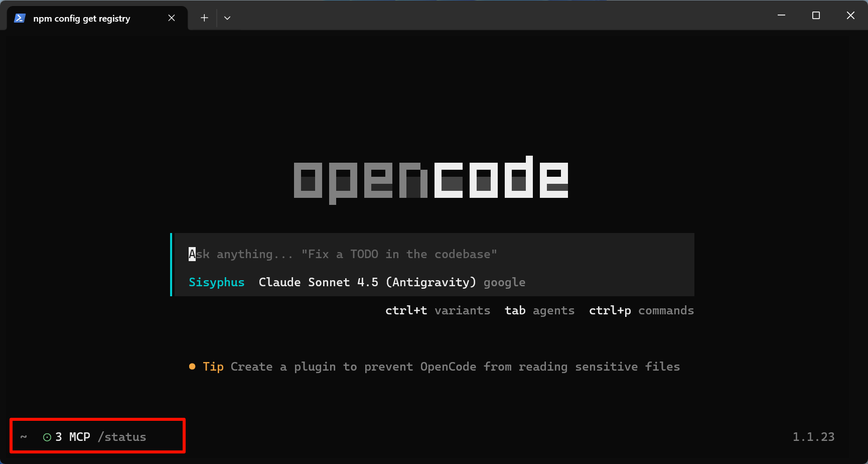Image resolution: width=868 pixels, height=464 pixels.
Task: Click the /status command in footer
Action: [x=122, y=437]
